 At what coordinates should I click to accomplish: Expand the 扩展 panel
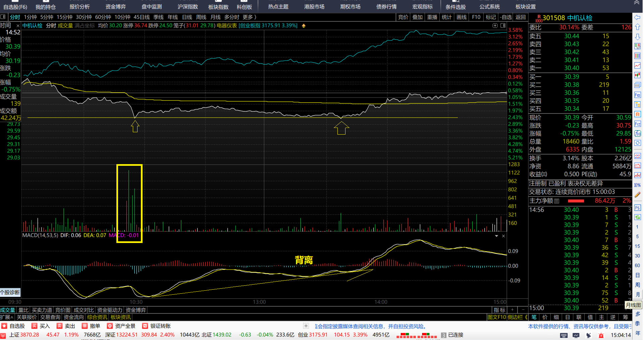point(7,317)
